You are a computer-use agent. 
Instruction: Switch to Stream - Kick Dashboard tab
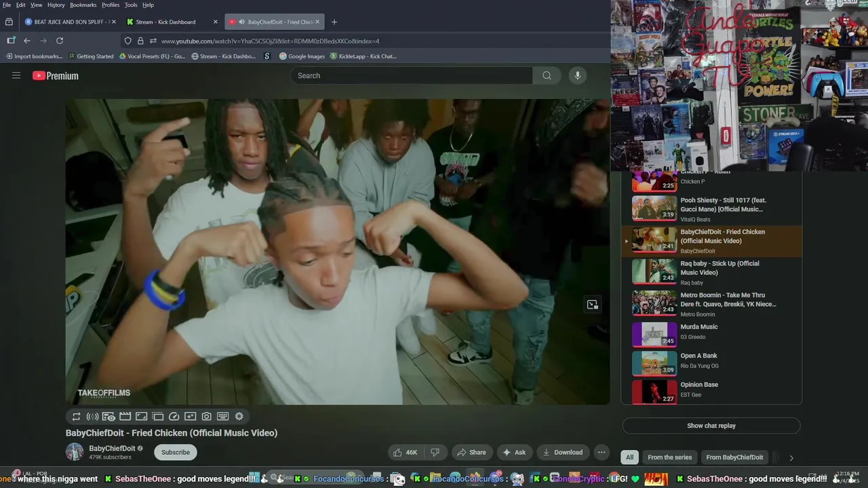point(172,22)
